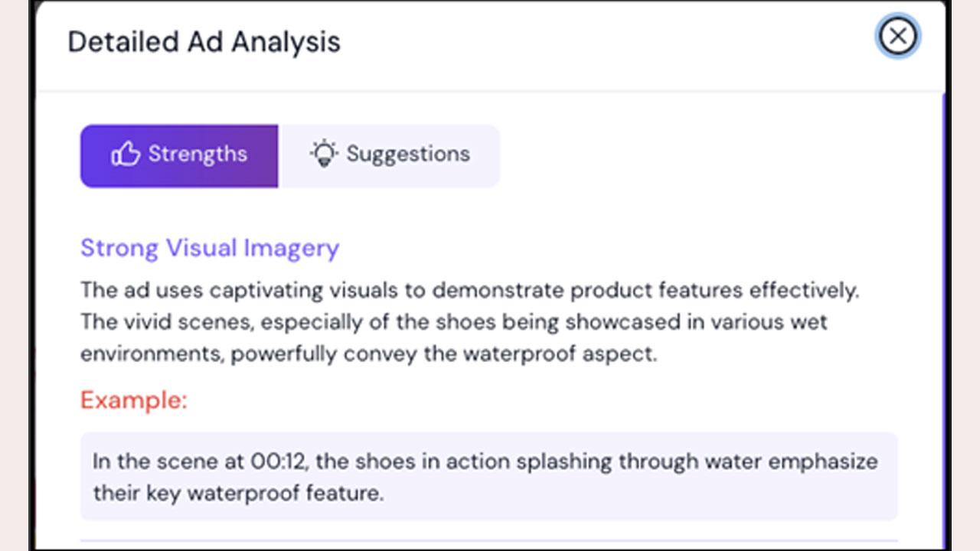Image resolution: width=980 pixels, height=551 pixels.
Task: Click the divider line below the example box
Action: [x=488, y=541]
